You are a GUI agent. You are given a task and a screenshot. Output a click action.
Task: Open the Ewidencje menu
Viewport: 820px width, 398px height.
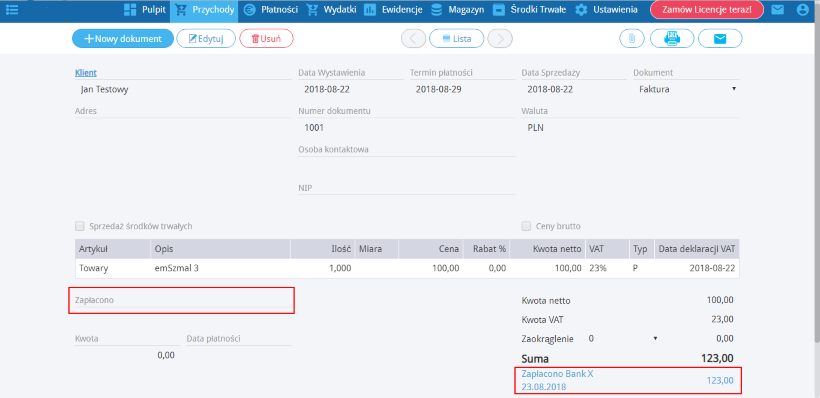393,9
